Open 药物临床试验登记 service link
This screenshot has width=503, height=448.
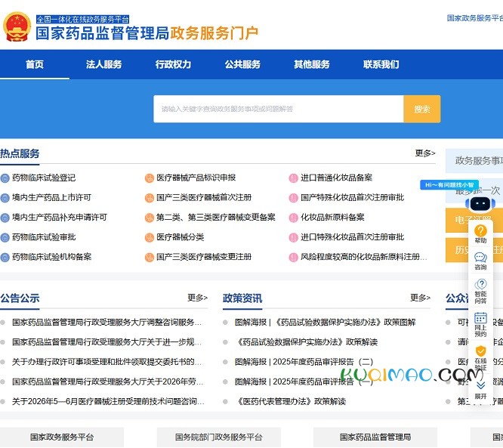tap(44, 178)
